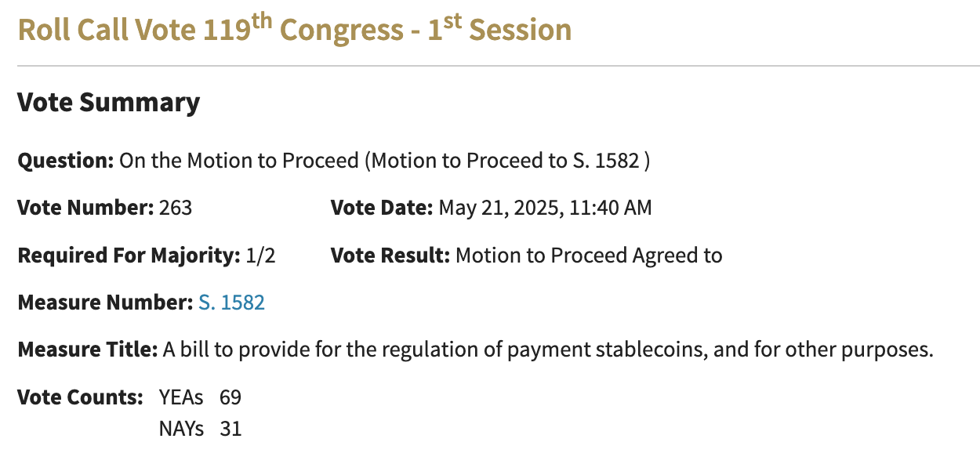980x464 pixels.
Task: Select the On the Motion to Proceed text
Action: [x=385, y=161]
